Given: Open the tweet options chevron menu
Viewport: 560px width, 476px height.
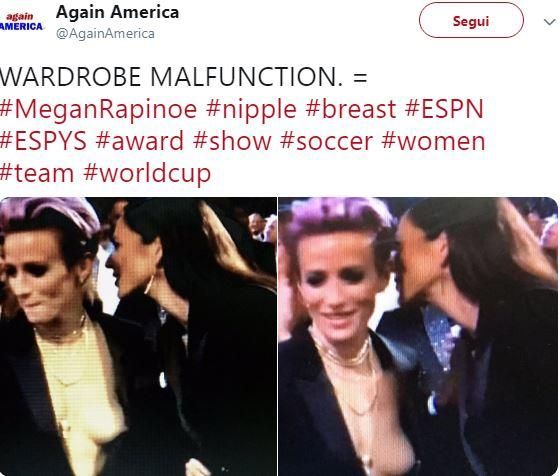Looking at the screenshot, I should [549, 22].
